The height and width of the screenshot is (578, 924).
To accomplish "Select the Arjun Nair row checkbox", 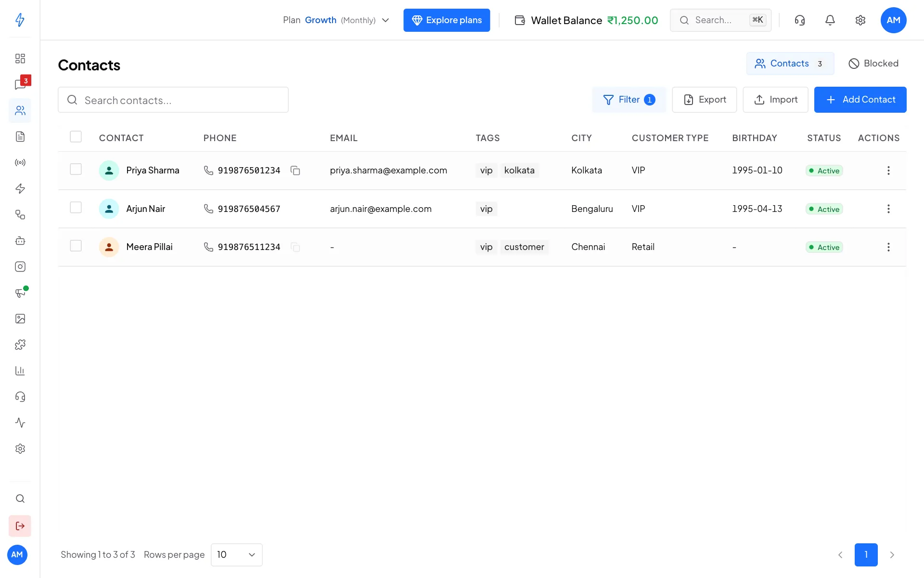I will pyautogui.click(x=76, y=208).
